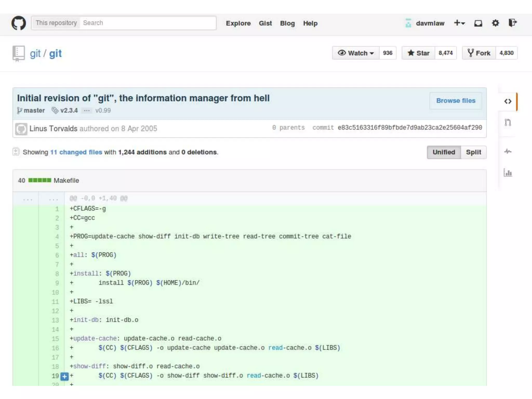
Task: Open account settings gear icon
Action: pyautogui.click(x=495, y=23)
